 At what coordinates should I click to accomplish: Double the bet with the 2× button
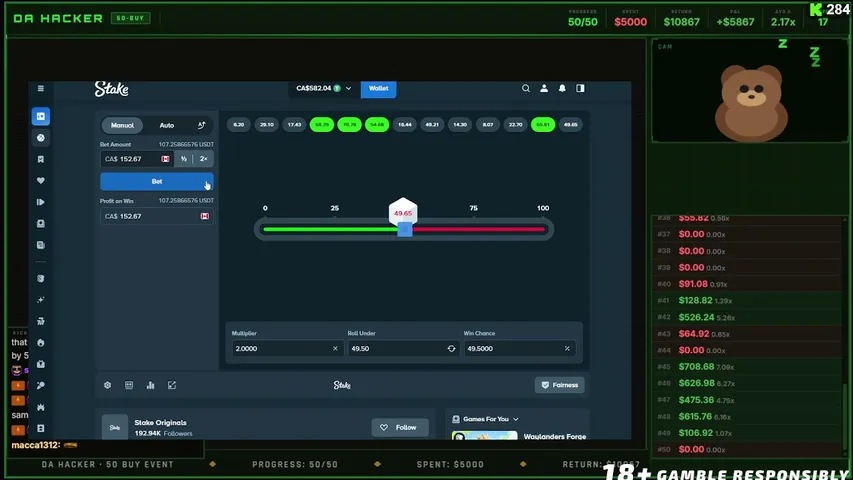click(x=203, y=159)
